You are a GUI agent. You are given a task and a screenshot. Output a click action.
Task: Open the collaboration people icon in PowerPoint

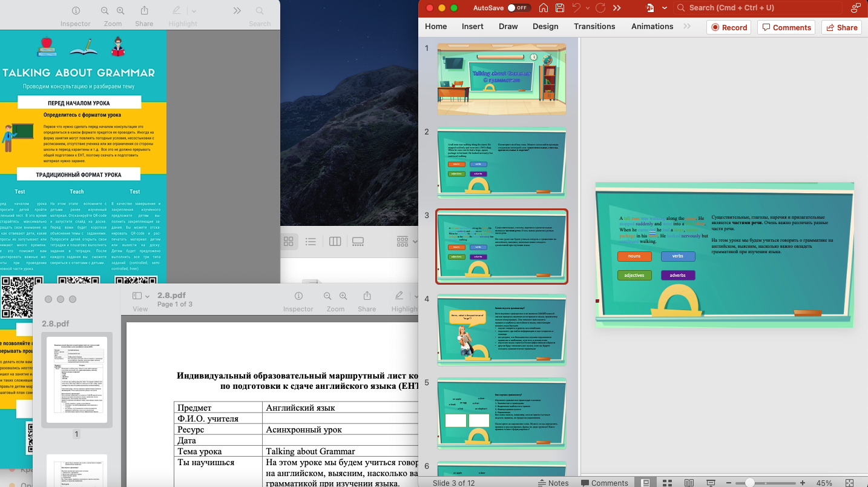tap(856, 8)
